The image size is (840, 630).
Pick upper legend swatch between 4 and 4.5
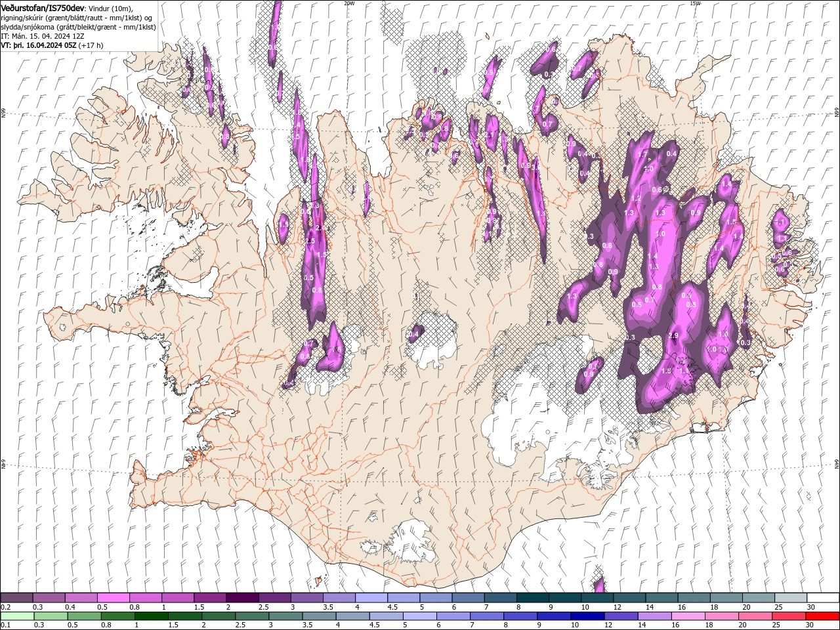(x=371, y=598)
